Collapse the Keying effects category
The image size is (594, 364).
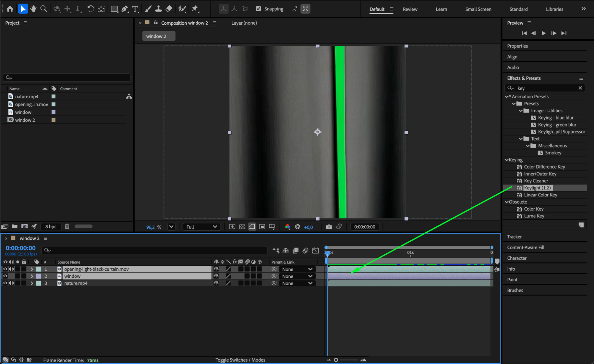point(507,160)
